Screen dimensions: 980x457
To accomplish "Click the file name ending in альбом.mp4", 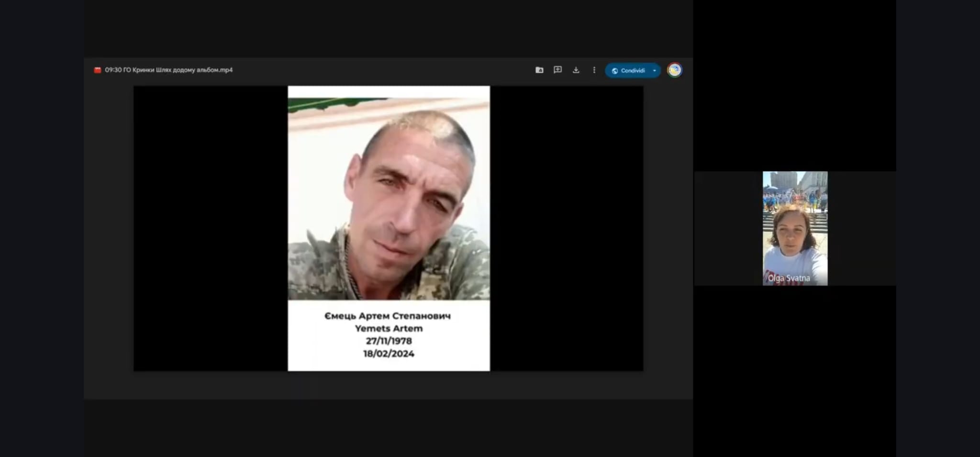I will coord(168,70).
